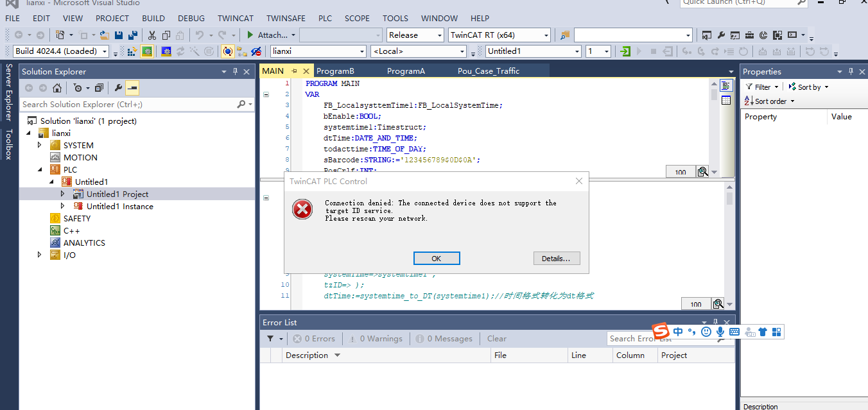
Task: Click the Properties wrench icon in Solution Explorer
Action: point(118,88)
